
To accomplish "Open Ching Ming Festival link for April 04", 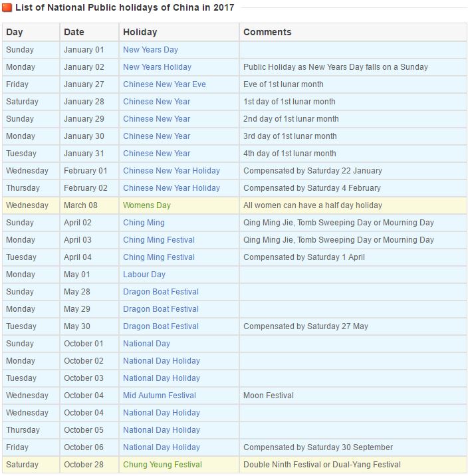I will point(159,257).
